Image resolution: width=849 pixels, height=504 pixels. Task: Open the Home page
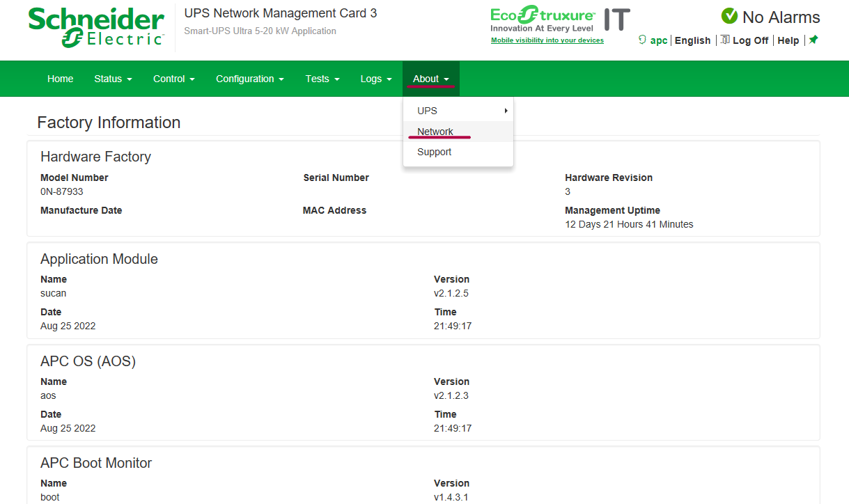pyautogui.click(x=61, y=79)
